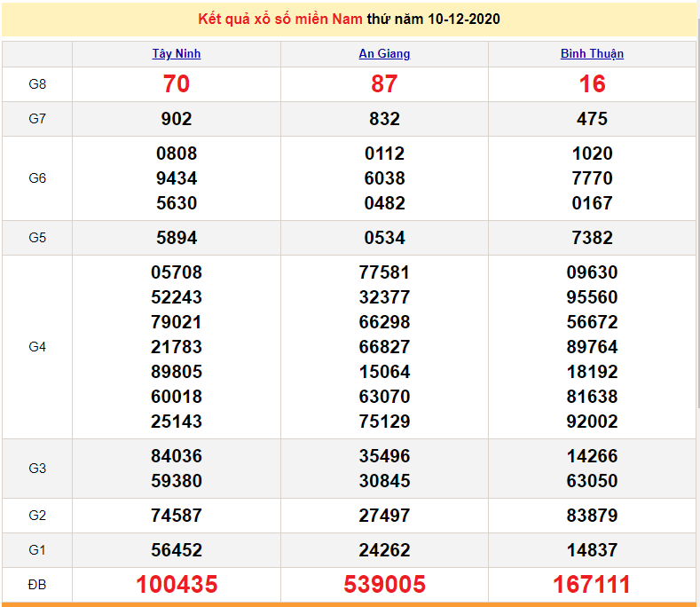Click Tây Ninh special prize number 100435
700x607 pixels.
pyautogui.click(x=177, y=585)
